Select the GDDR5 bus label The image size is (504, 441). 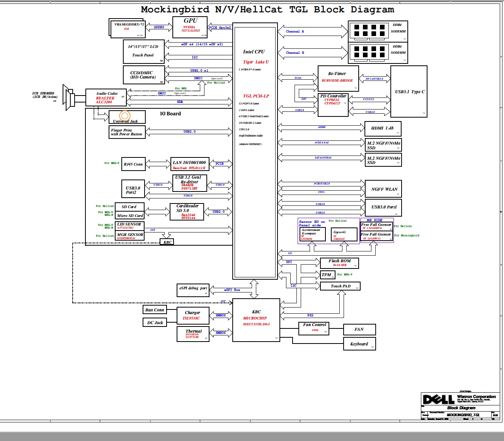click(159, 27)
